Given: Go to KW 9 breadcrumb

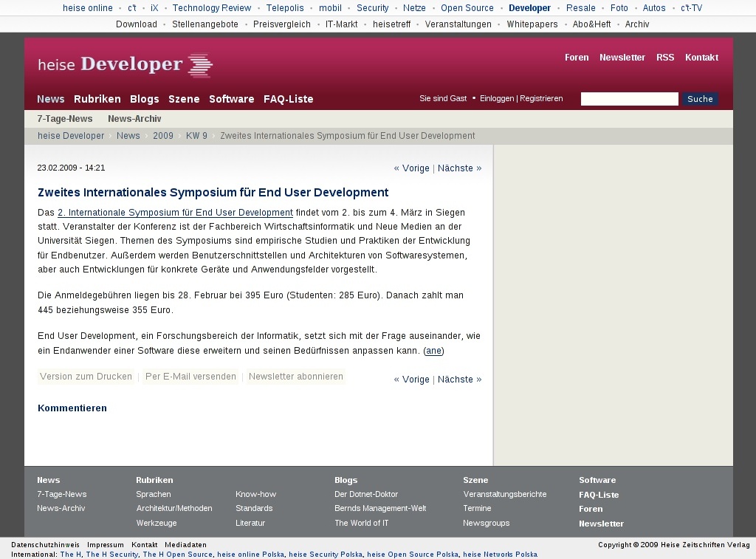Looking at the screenshot, I should click(x=196, y=136).
